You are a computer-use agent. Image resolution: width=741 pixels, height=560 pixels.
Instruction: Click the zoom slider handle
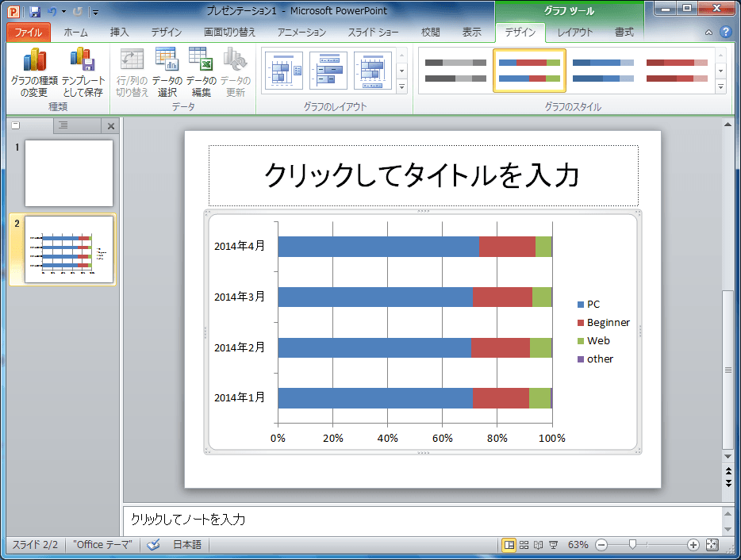[x=633, y=545]
